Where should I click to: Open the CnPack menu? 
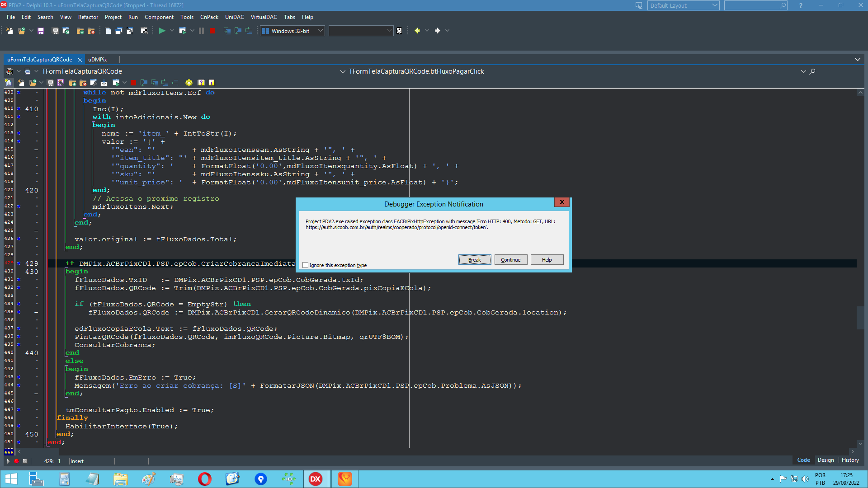pyautogui.click(x=209, y=17)
